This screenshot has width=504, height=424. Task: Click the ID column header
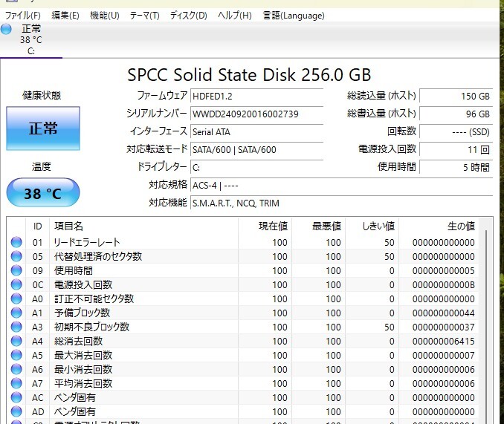37,226
